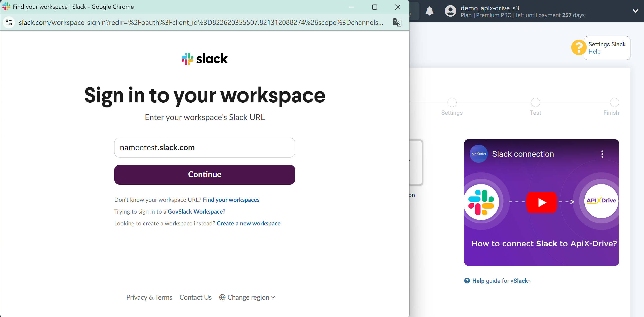
Task: Click Find your workspaces link
Action: coord(231,200)
